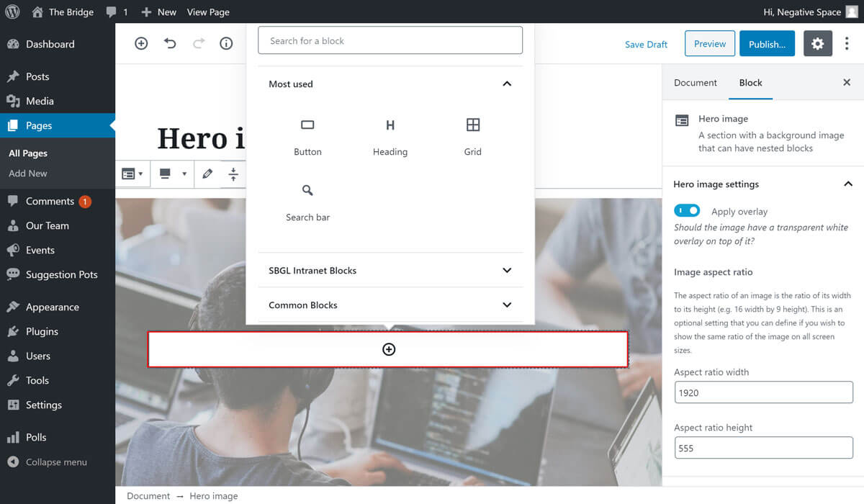Viewport: 864px width, 504px height.
Task: Insert the Search bar block
Action: 307,202
